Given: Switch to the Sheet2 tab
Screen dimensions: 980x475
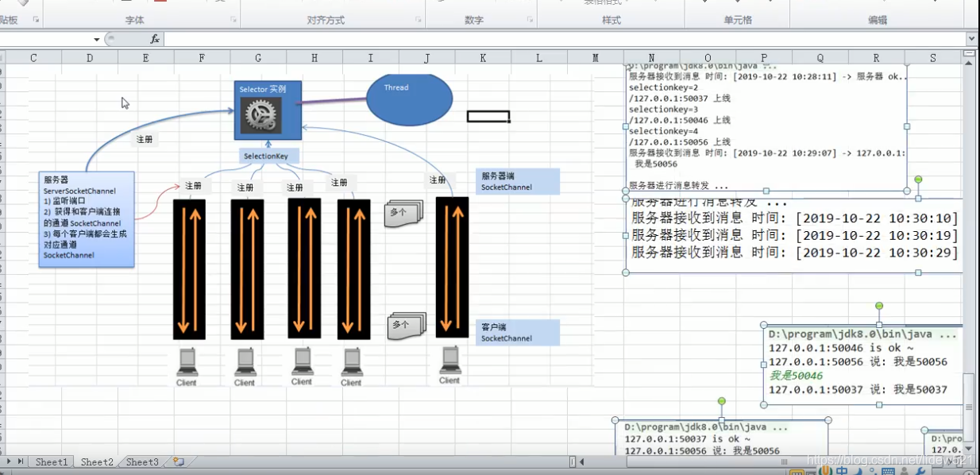Looking at the screenshot, I should 97,461.
